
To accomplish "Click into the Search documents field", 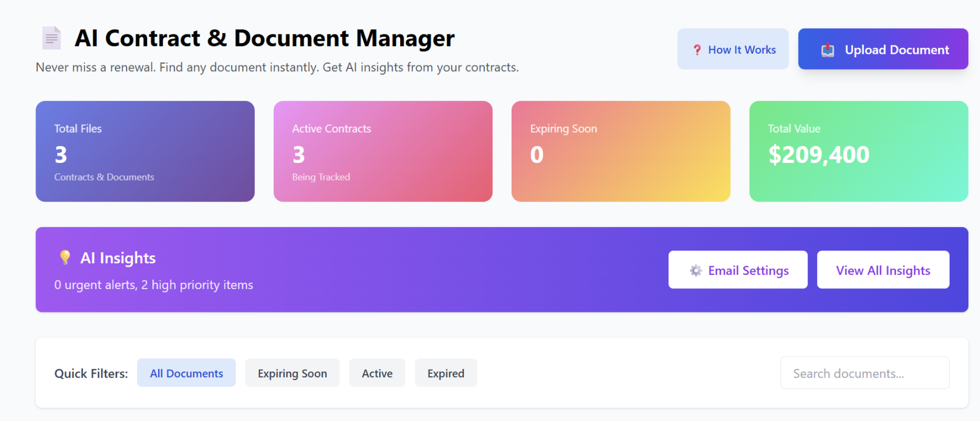I will coord(864,373).
